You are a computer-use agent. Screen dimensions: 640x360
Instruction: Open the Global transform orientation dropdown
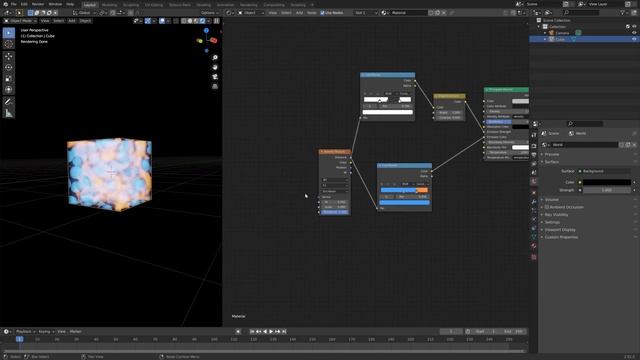coord(84,13)
